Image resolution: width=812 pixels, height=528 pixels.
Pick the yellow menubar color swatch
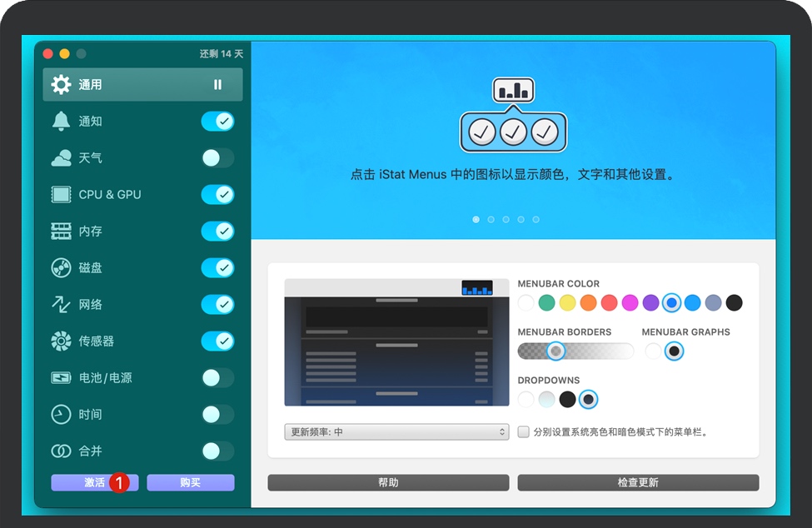tap(568, 303)
